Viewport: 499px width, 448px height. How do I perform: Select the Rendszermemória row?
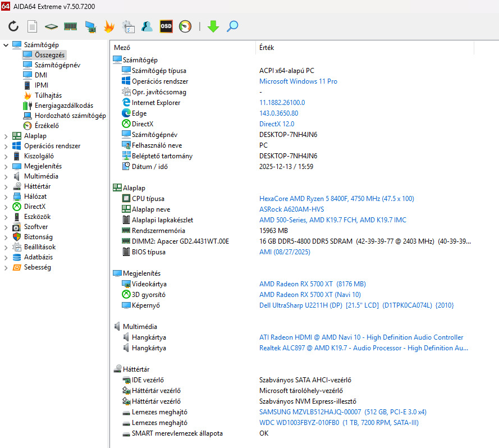[292, 231]
